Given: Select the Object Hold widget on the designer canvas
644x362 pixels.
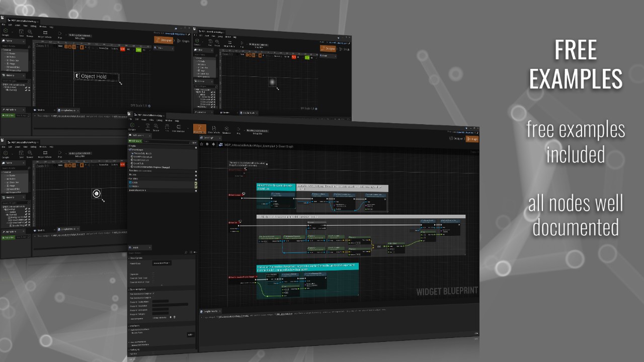Looking at the screenshot, I should point(97,76).
